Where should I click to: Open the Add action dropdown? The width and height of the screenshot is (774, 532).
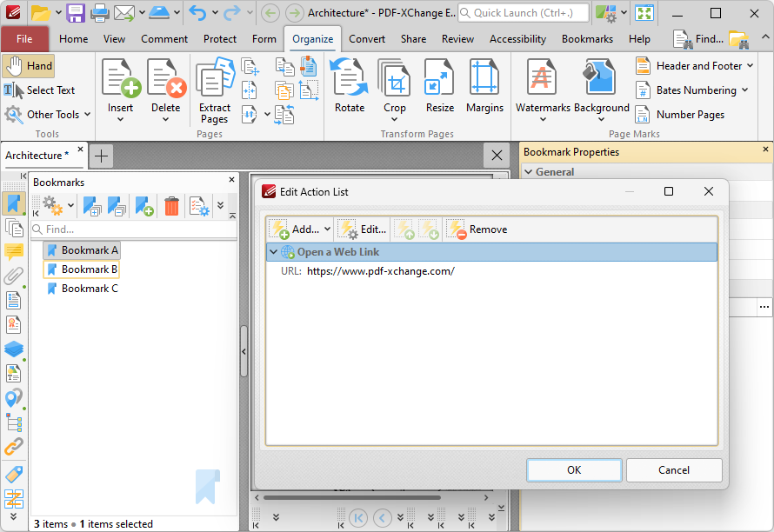[x=327, y=229]
